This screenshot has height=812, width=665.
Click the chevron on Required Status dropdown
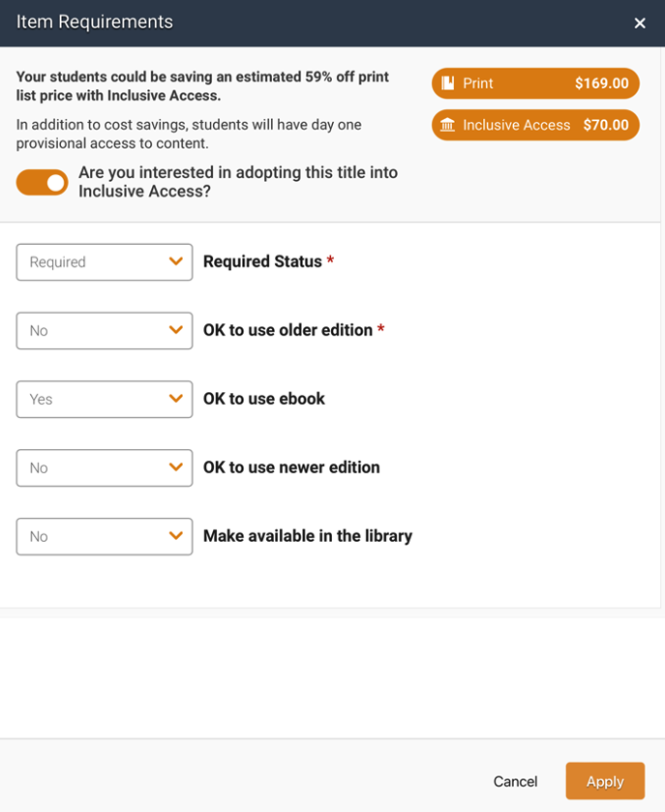[x=175, y=261]
